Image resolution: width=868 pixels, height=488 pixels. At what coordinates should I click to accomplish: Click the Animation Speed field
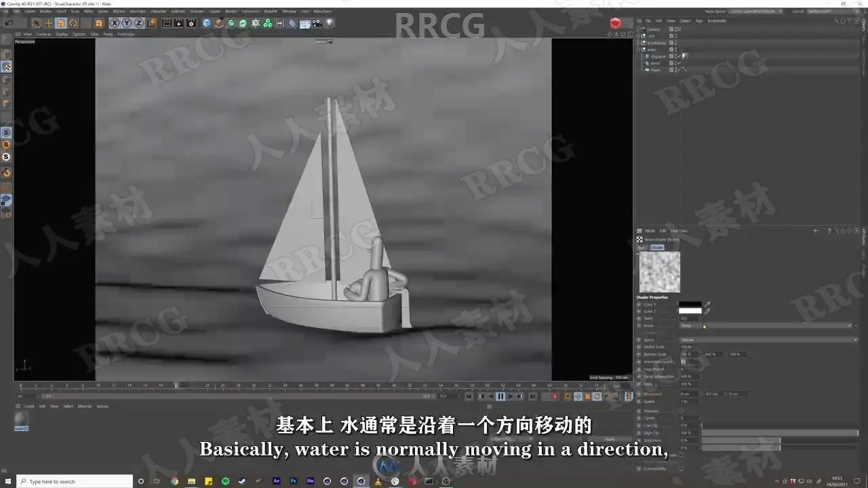689,361
